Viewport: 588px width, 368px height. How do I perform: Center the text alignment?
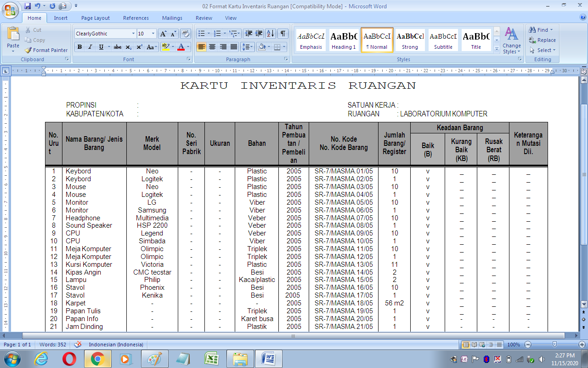[212, 47]
